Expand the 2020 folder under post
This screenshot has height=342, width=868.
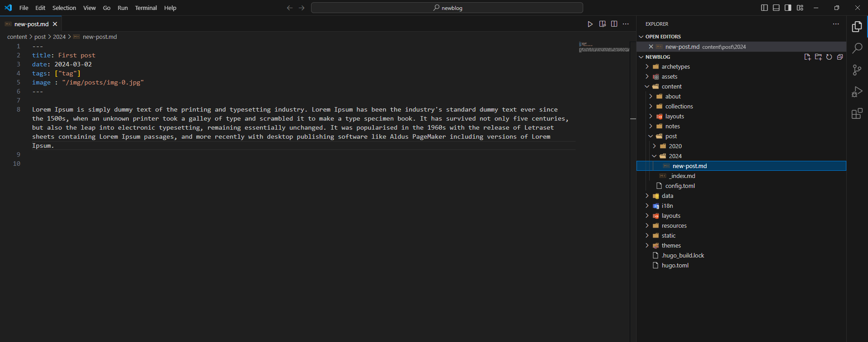tap(675, 146)
